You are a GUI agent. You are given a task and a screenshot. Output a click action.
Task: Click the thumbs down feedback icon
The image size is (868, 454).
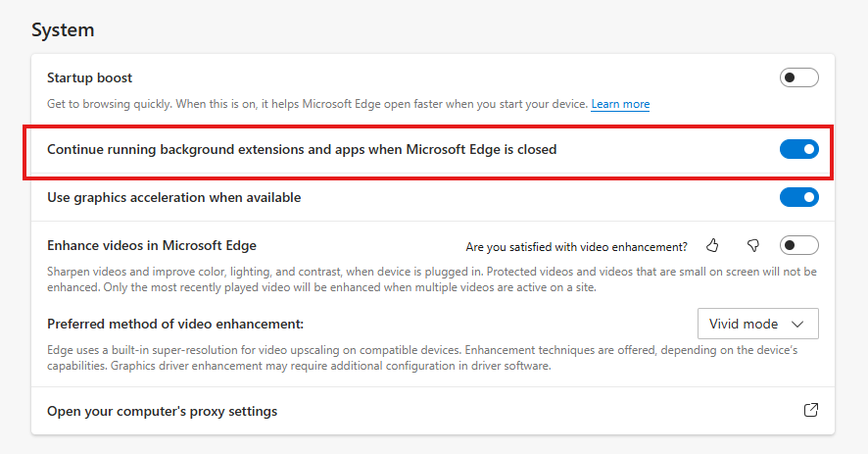[753, 245]
